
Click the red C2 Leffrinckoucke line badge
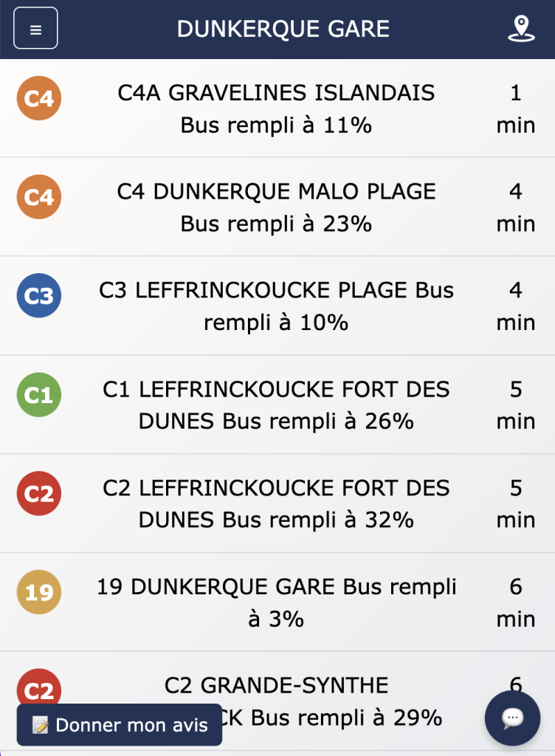tap(39, 493)
